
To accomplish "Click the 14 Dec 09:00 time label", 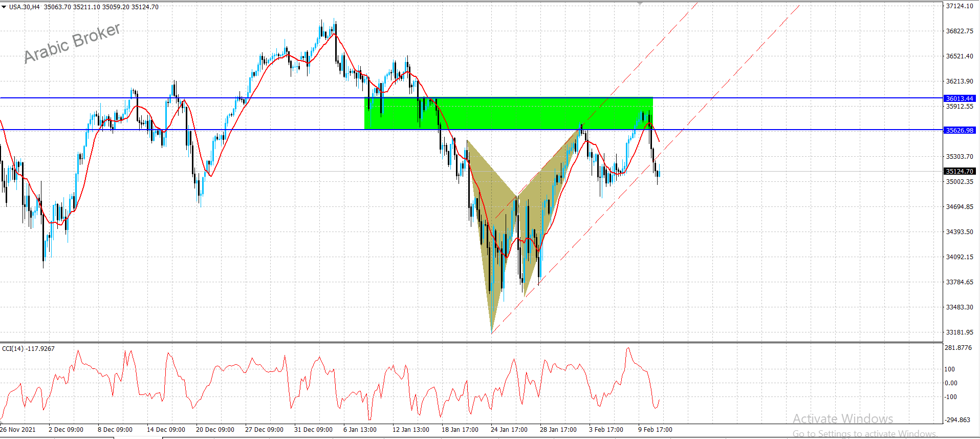I will click(x=166, y=430).
